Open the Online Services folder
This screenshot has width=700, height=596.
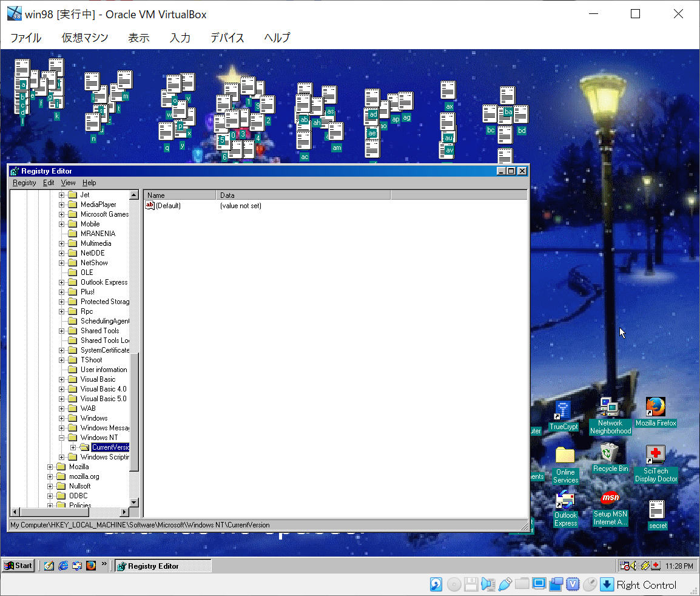565,465
